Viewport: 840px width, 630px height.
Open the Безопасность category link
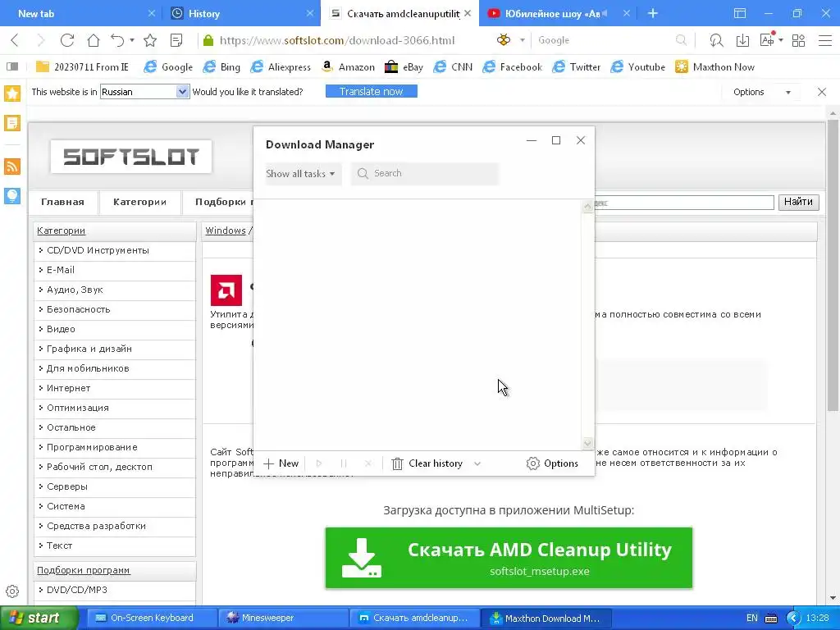[x=78, y=309]
